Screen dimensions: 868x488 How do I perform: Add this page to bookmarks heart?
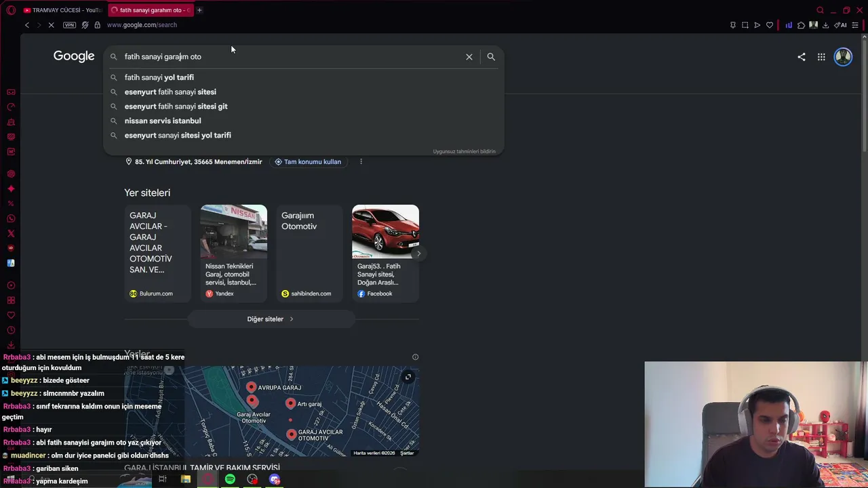[770, 25]
